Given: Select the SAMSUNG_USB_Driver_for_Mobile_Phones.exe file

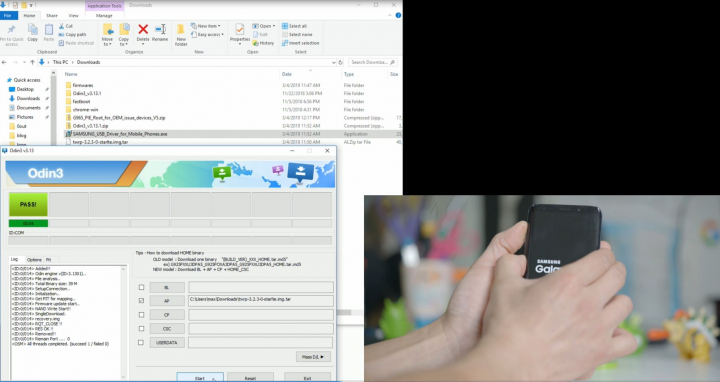Looking at the screenshot, I should tap(120, 134).
